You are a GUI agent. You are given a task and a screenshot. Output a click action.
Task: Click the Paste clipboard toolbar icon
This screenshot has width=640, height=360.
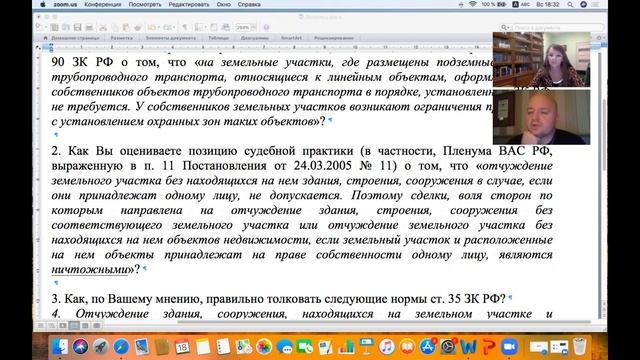point(126,27)
